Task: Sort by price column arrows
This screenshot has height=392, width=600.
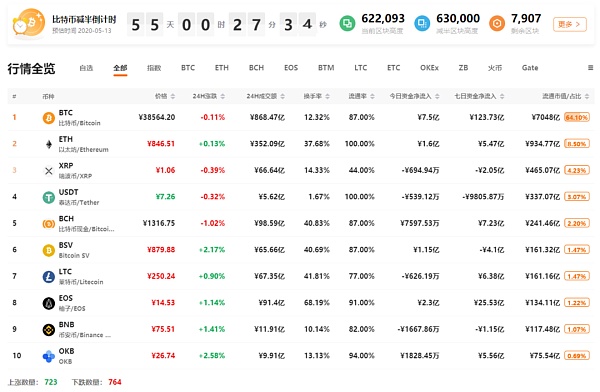Action: pyautogui.click(x=173, y=96)
